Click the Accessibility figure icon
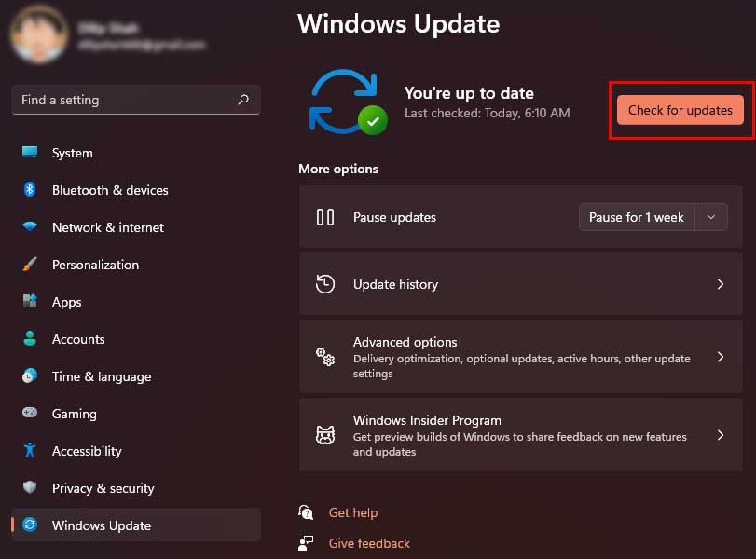This screenshot has width=756, height=559. 30,450
